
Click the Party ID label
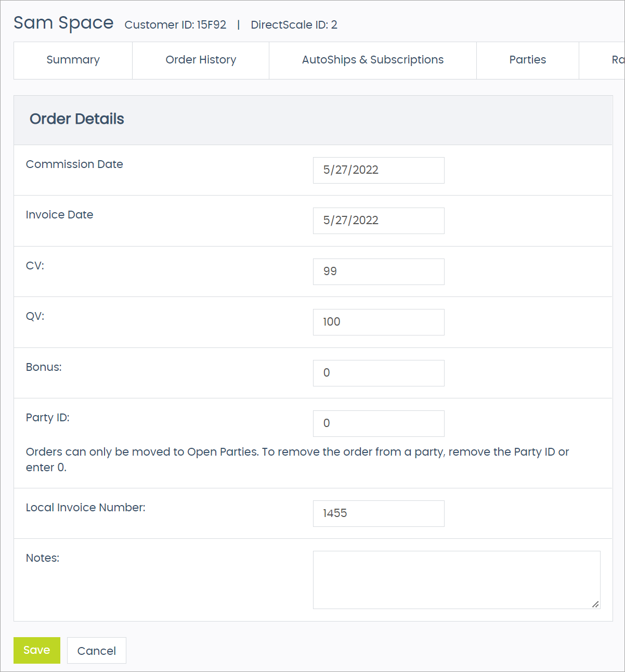(x=48, y=418)
